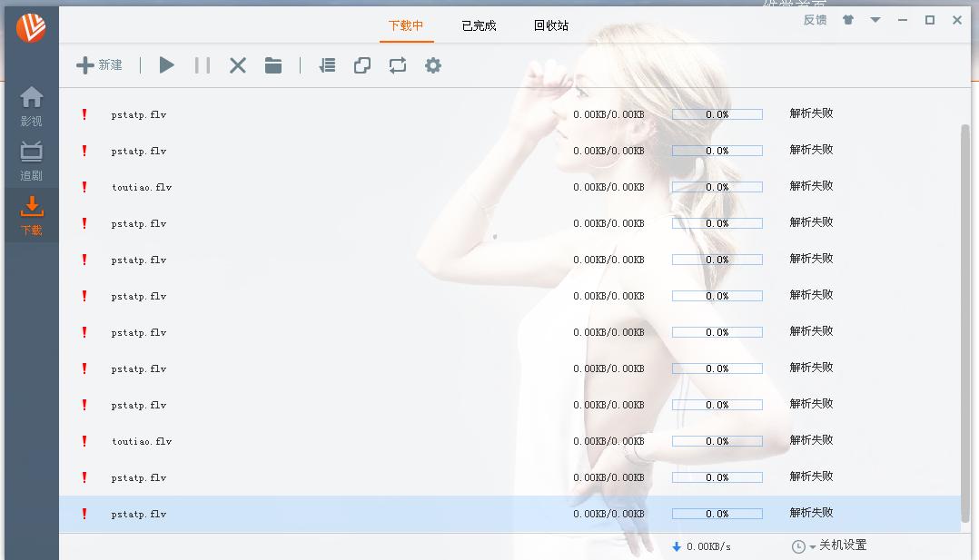Click the 反馈 feedback link
This screenshot has width=979, height=560.
815,20
